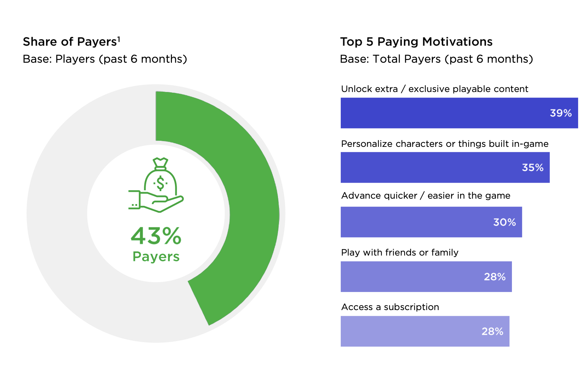Click the money bag in hand icon
Screen dimensions: 588x368
(x=156, y=185)
